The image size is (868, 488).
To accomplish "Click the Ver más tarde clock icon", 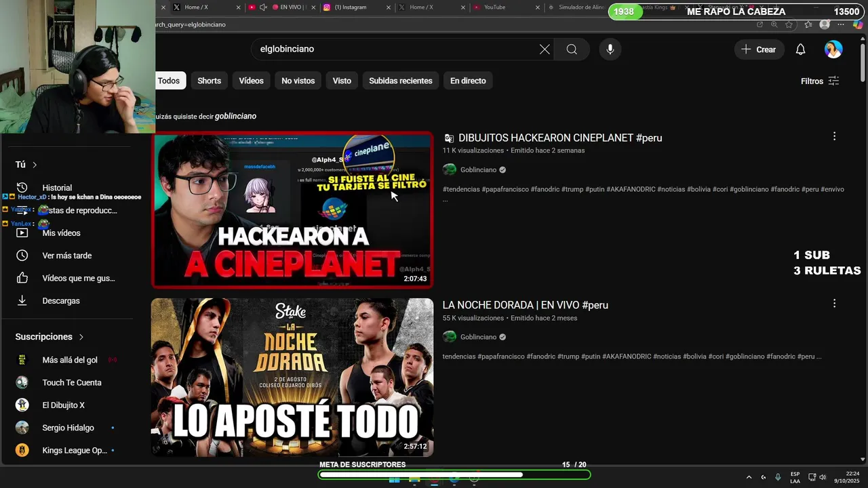I will point(22,256).
